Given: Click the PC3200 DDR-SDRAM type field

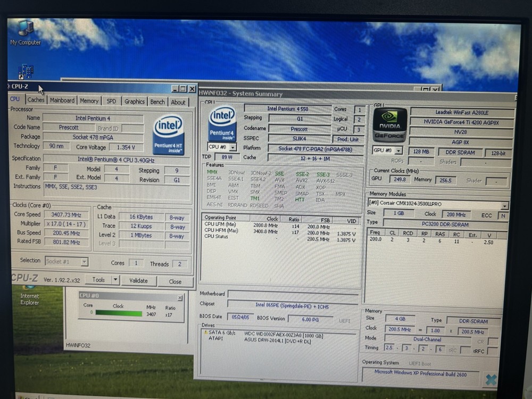Looking at the screenshot, I should [445, 225].
